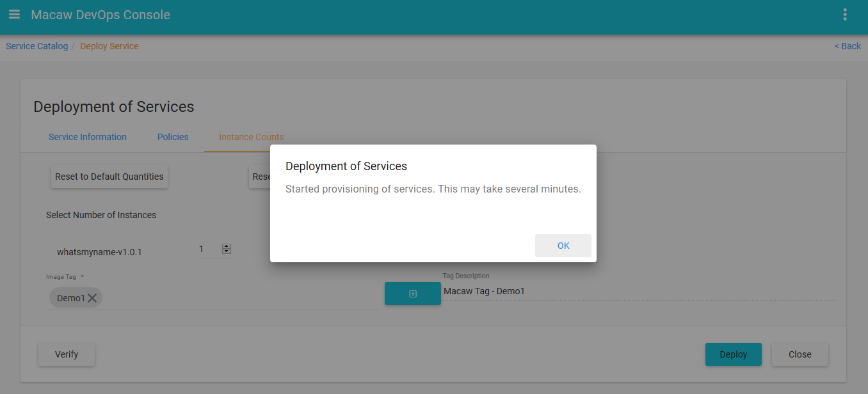Switch to the Service Information tab

(88, 137)
